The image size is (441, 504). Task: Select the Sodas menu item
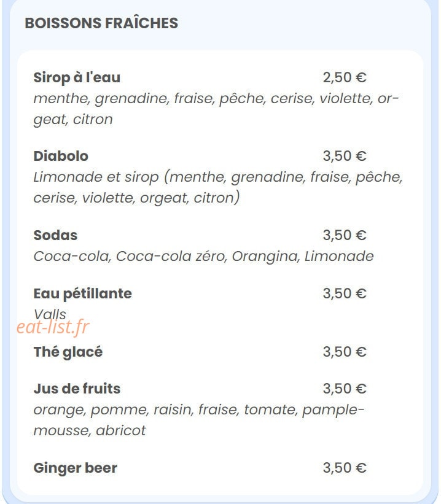coord(55,235)
